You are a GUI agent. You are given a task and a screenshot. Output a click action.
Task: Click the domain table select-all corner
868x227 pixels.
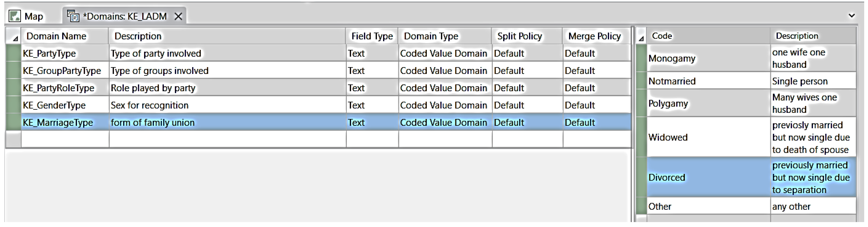(14, 36)
